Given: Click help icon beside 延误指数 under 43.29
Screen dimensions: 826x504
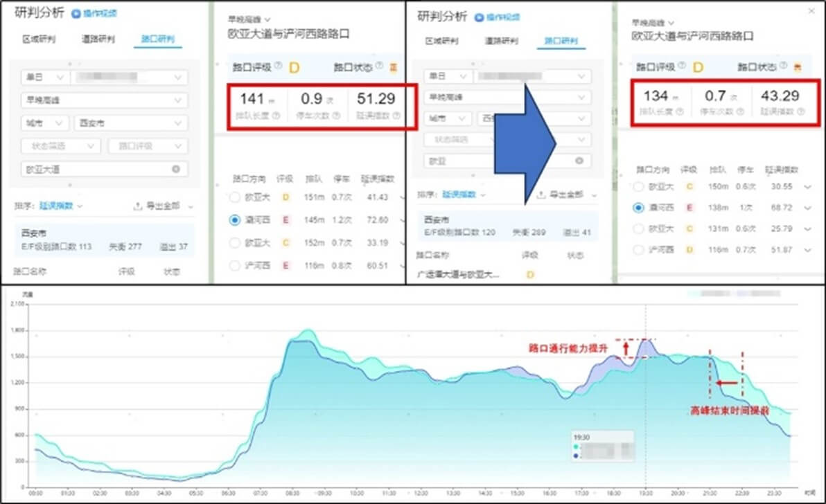Looking at the screenshot, I should pyautogui.click(x=801, y=111).
